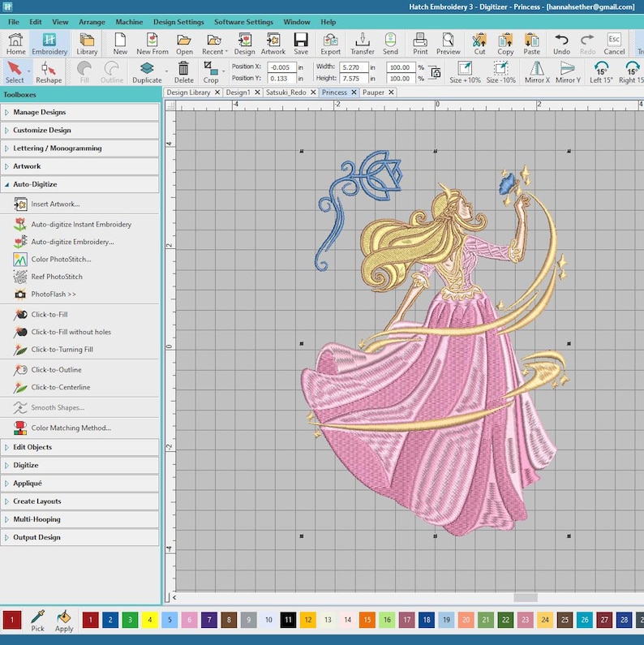Switch to the Pauper tab
This screenshot has height=645, width=644.
pyautogui.click(x=373, y=92)
